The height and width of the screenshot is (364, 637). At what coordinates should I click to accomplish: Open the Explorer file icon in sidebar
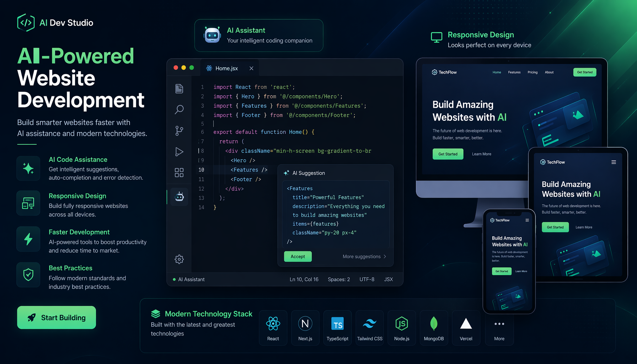179,89
